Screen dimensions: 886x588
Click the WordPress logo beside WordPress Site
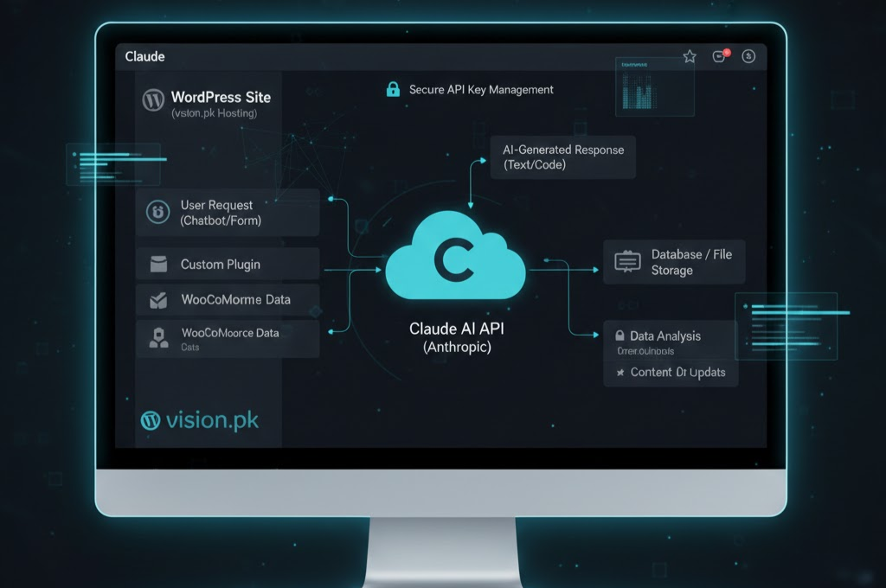point(153,99)
